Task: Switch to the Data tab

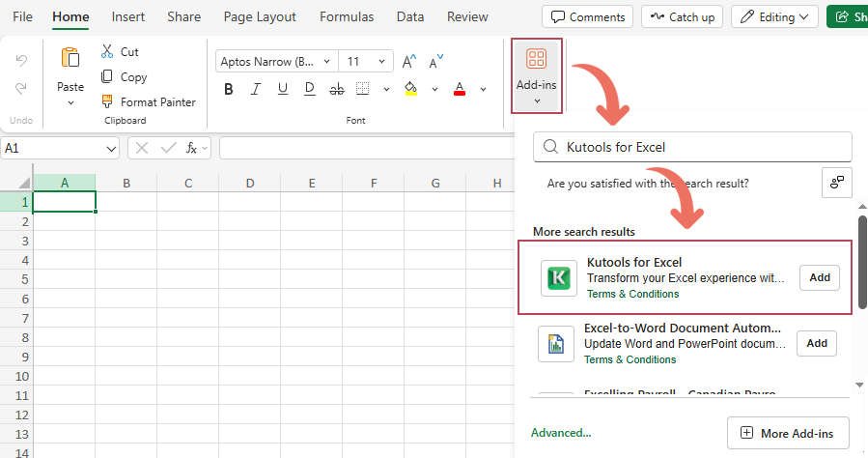Action: [410, 17]
